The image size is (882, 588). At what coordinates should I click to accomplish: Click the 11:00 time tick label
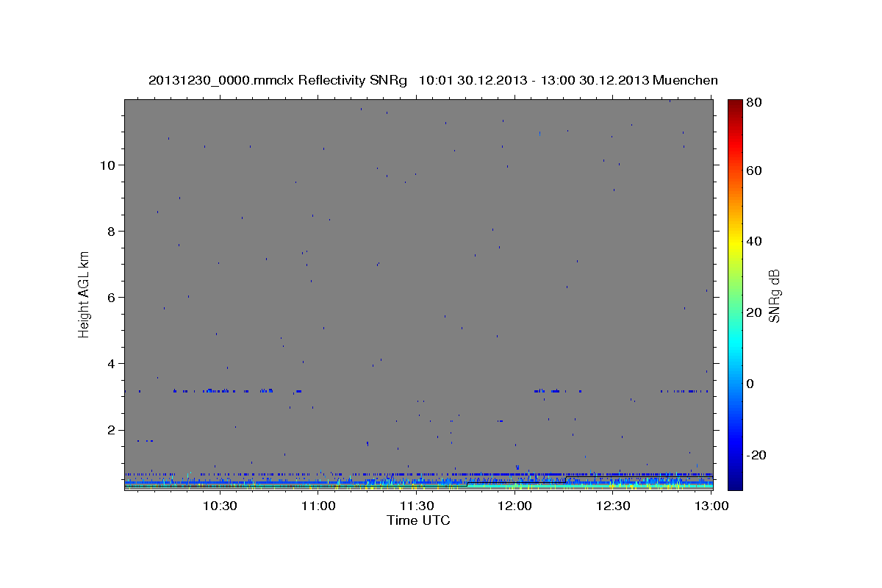[x=318, y=506]
